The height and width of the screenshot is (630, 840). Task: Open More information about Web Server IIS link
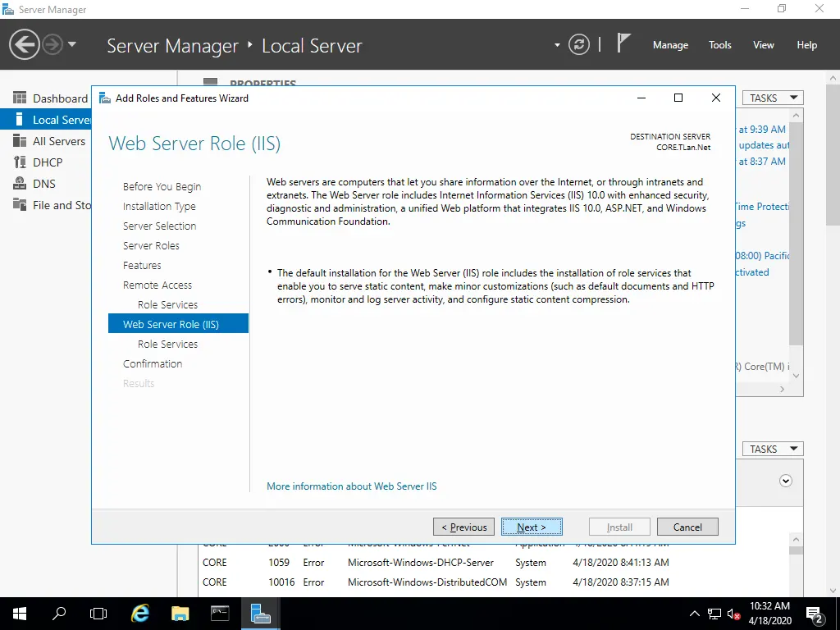(351, 486)
